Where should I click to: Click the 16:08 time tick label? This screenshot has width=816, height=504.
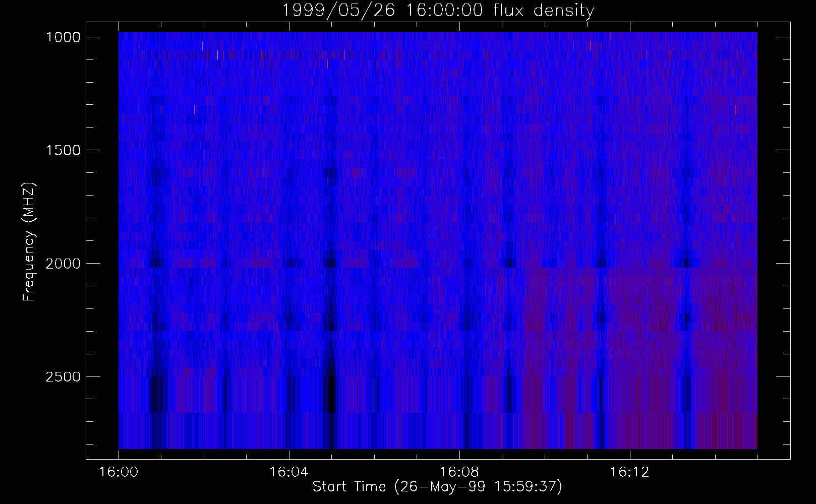pos(459,472)
